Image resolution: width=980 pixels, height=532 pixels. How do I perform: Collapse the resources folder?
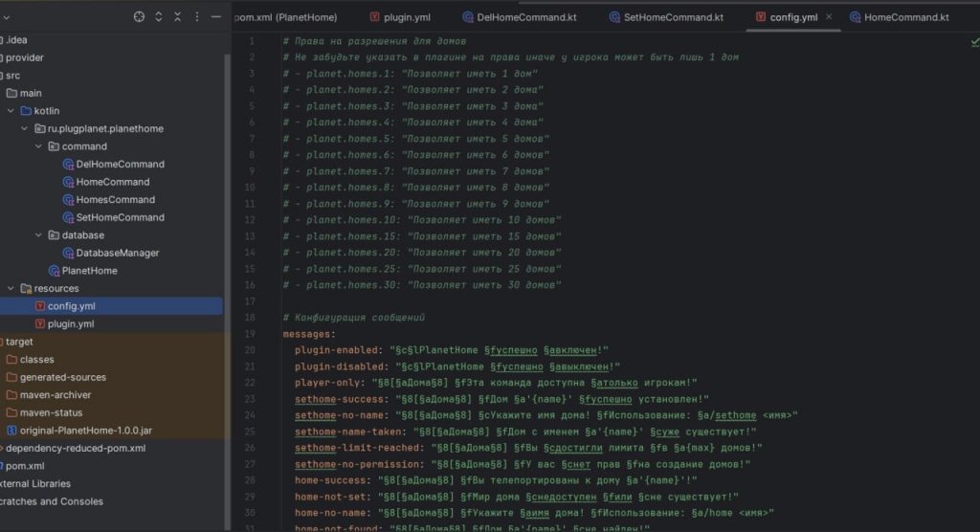(11, 288)
